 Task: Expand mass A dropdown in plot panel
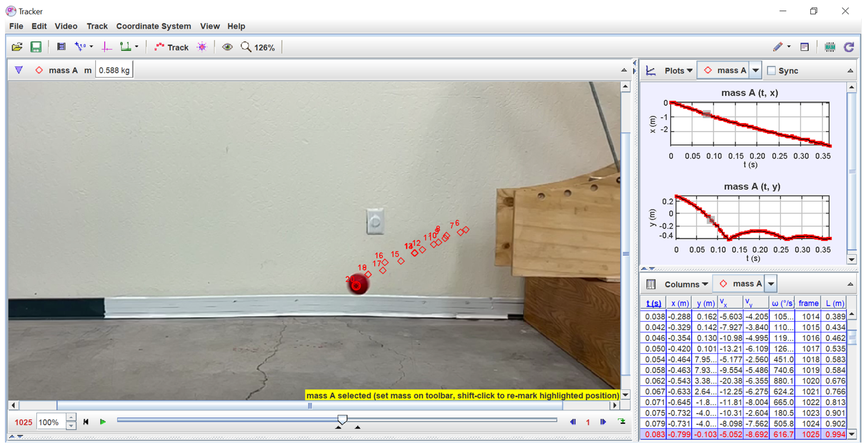[x=756, y=71]
